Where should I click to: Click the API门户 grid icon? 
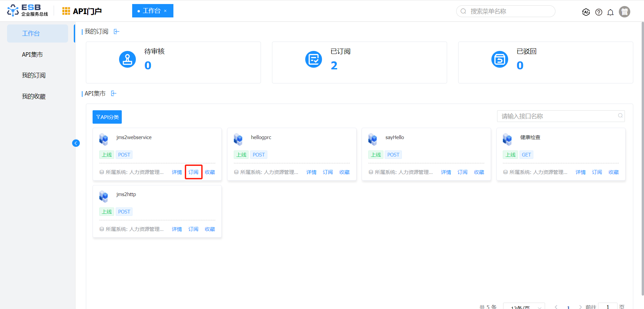pos(66,11)
